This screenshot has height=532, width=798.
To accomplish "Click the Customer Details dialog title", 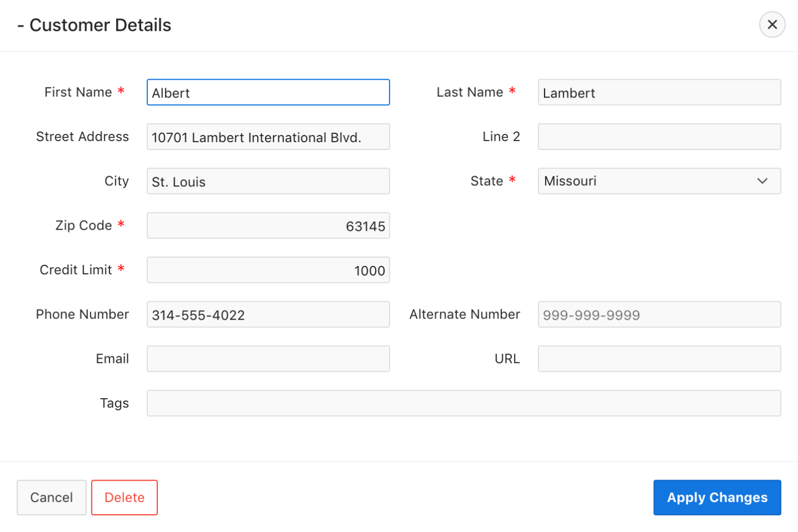I will 100,25.
